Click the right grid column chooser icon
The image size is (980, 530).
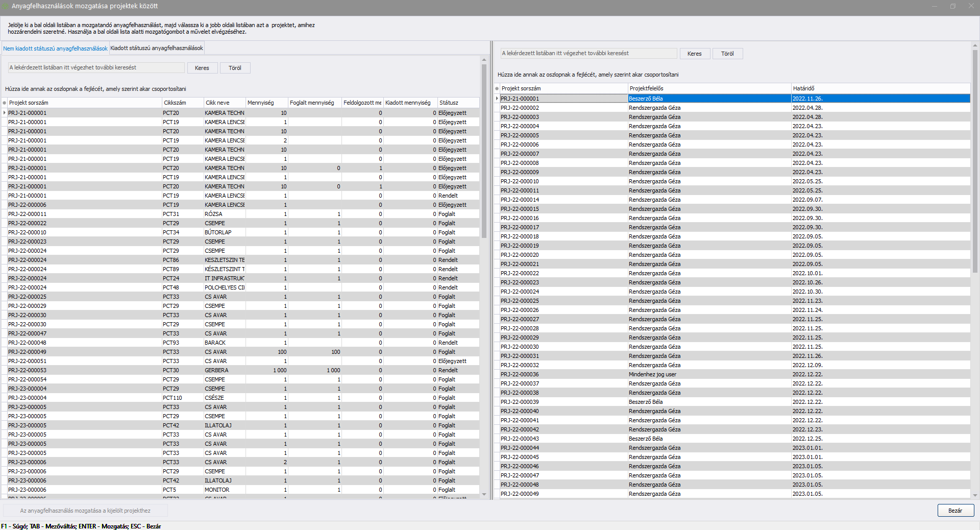[497, 88]
